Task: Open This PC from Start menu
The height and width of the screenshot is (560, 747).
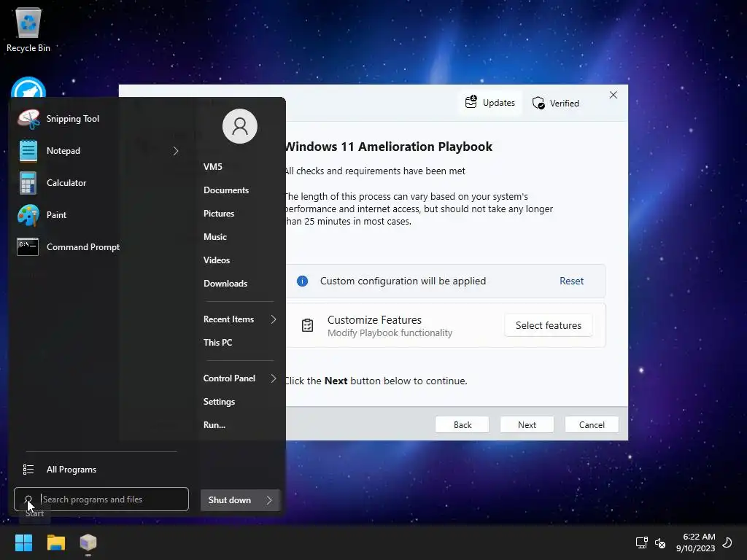Action: [217, 343]
